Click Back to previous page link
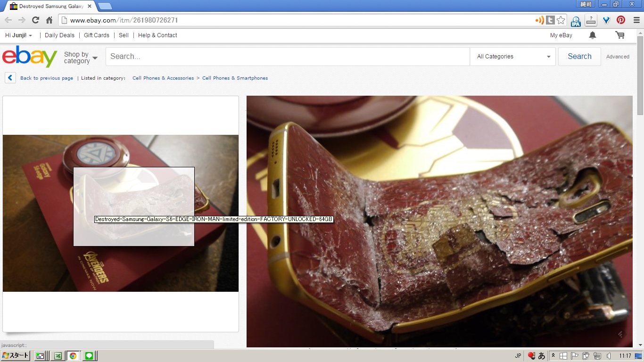Image resolution: width=644 pixels, height=362 pixels. 47,78
